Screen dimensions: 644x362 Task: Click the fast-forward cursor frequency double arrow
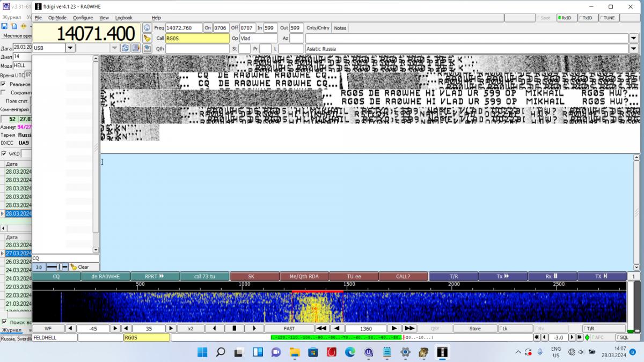click(x=409, y=328)
